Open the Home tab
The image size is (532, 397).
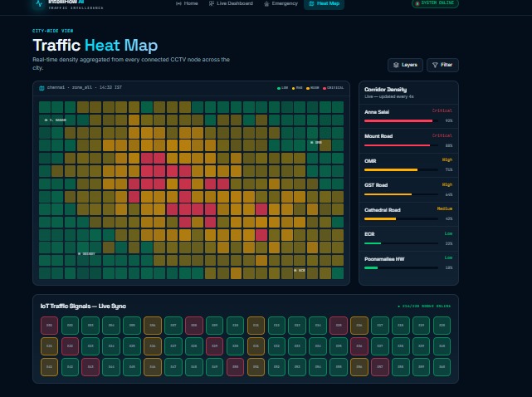point(187,3)
